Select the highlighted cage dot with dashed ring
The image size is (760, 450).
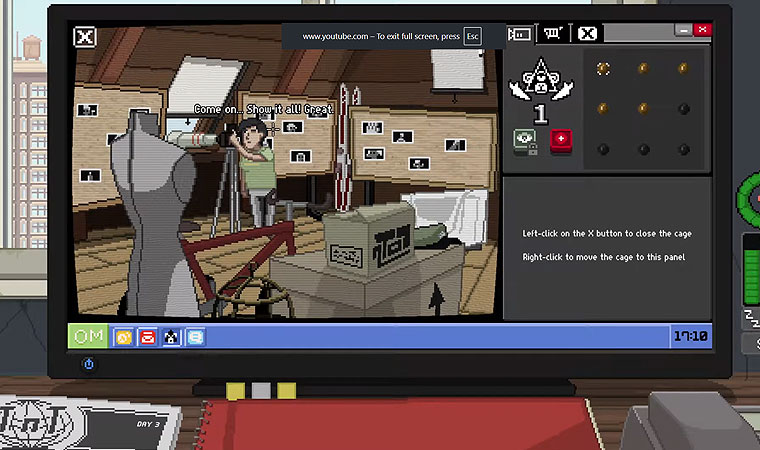603,68
